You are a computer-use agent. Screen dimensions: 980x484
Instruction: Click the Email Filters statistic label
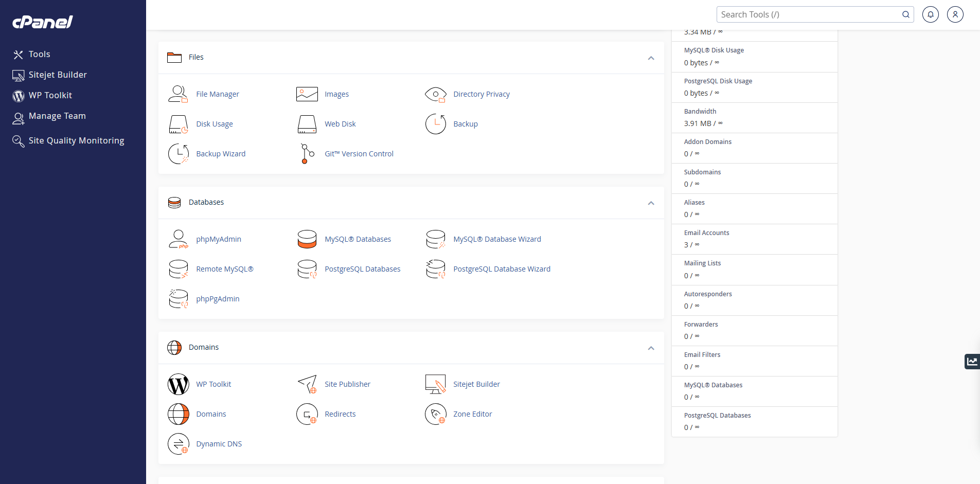point(702,355)
